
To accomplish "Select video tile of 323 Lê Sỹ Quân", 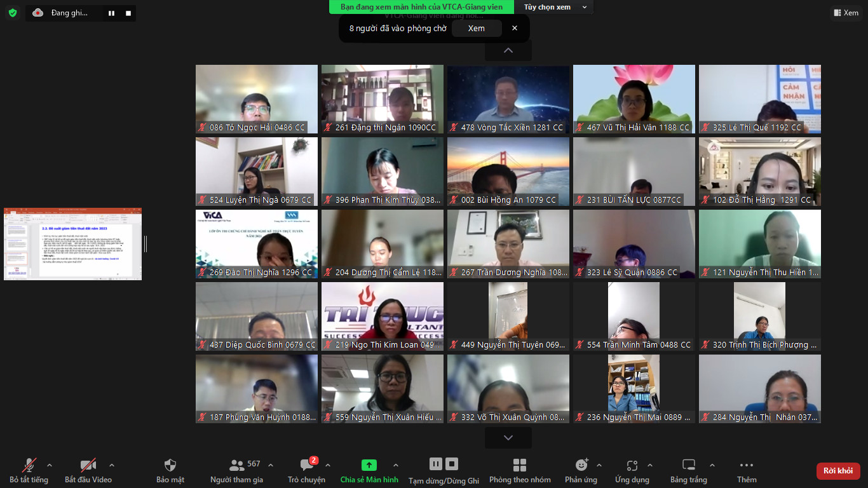I will tap(634, 244).
